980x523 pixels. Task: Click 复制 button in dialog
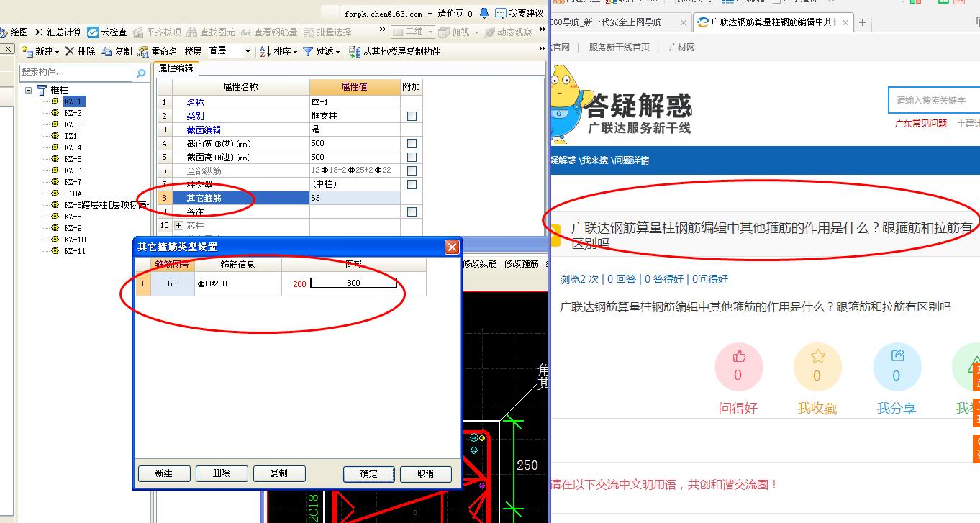coord(279,473)
